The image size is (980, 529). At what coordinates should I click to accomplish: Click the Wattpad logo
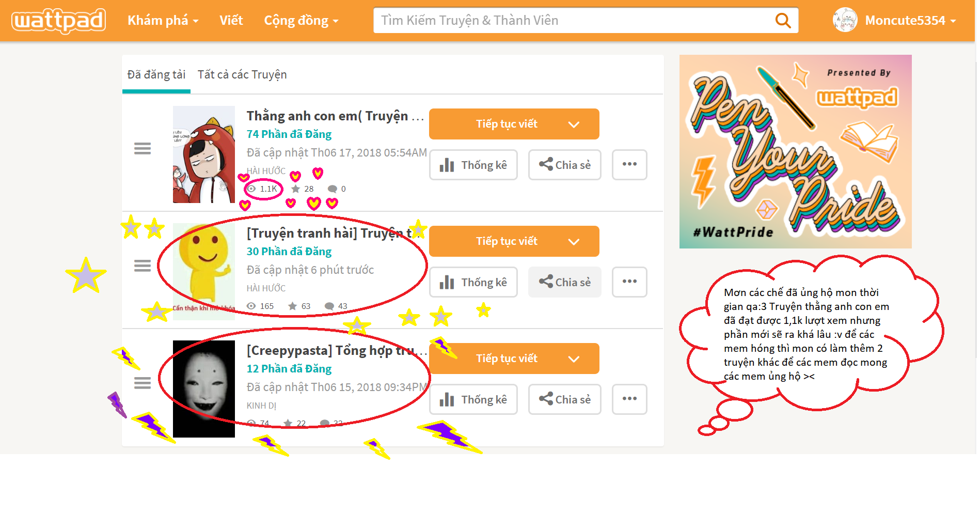click(58, 21)
